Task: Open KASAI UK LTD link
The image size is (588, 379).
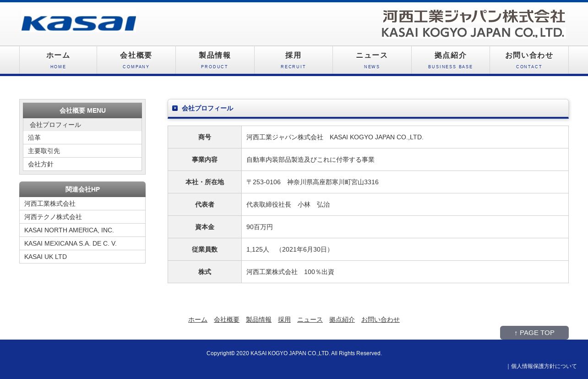Action: [x=82, y=257]
